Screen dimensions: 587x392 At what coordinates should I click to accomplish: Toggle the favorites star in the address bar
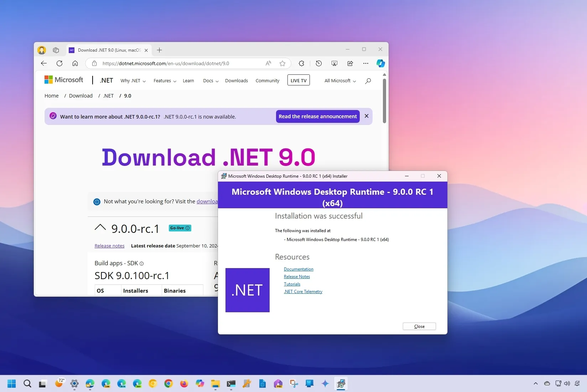coord(282,63)
